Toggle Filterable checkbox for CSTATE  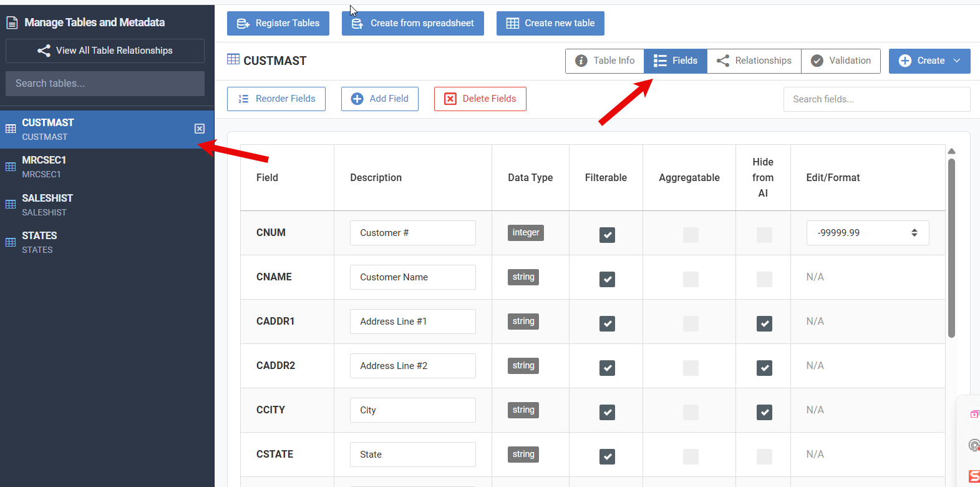pyautogui.click(x=608, y=456)
